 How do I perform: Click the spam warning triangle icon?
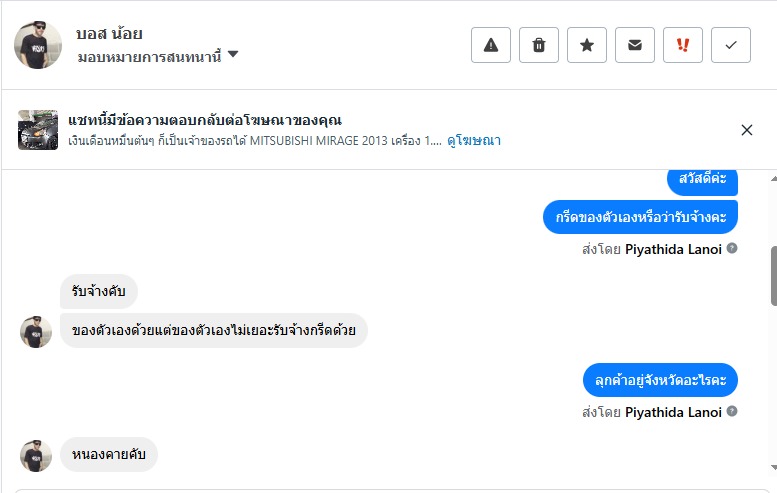click(x=491, y=45)
